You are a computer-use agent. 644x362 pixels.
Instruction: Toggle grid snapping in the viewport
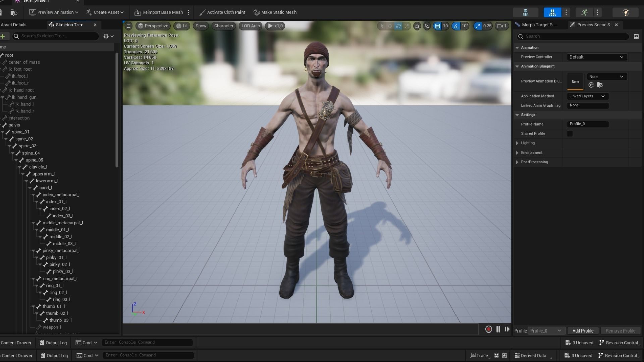[437, 26]
